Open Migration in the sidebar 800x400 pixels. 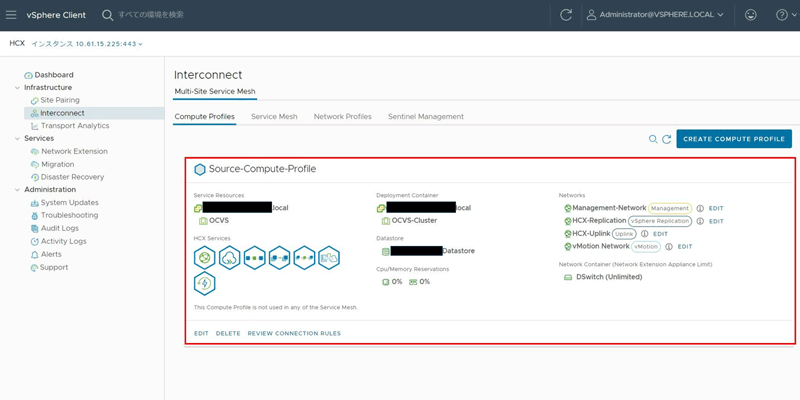pos(53,164)
